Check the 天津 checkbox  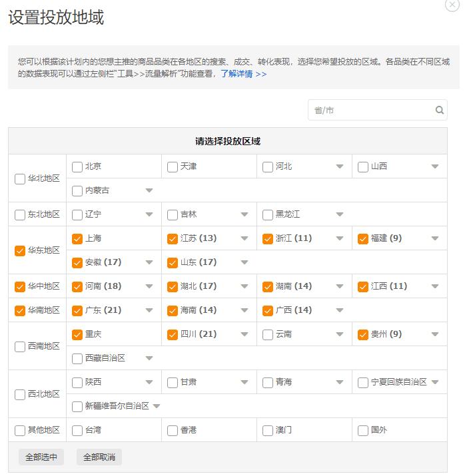173,166
